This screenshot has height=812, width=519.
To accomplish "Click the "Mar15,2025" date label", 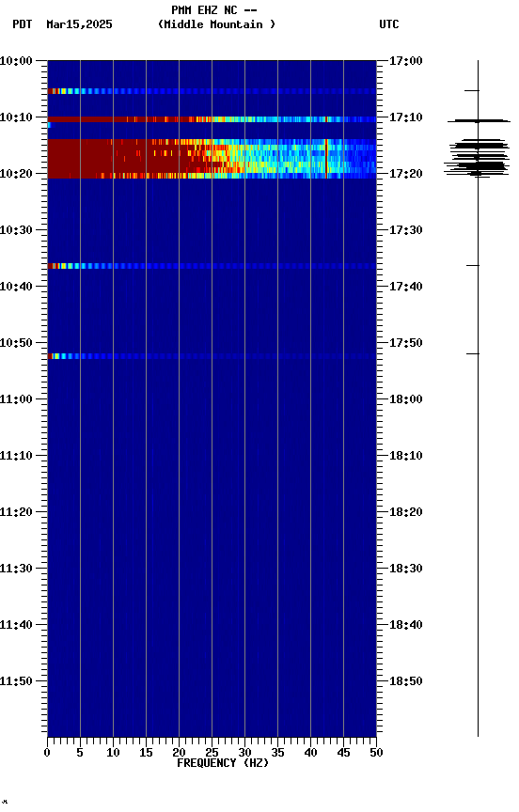I will click(x=79, y=24).
